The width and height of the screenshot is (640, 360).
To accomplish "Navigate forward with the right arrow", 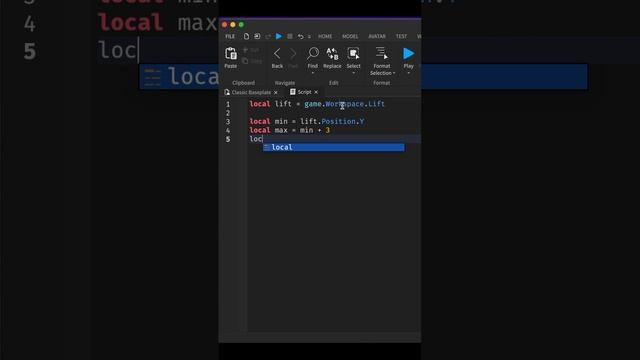I will (293, 53).
